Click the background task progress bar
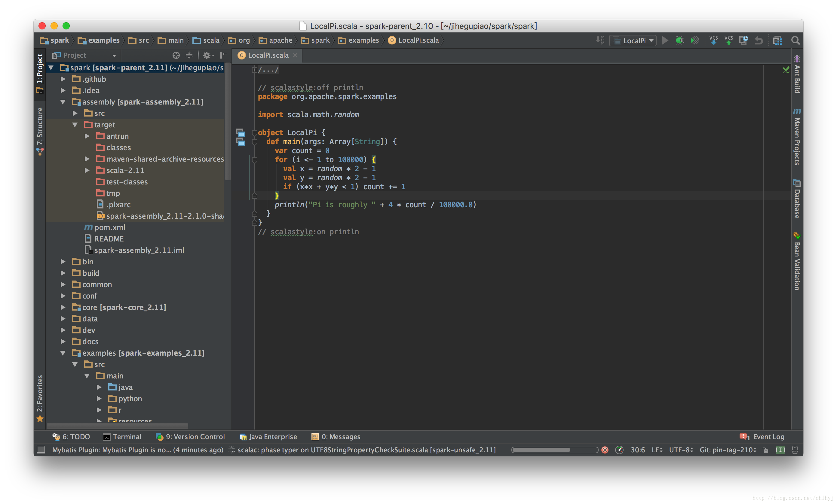This screenshot has width=837, height=504. coord(555,450)
